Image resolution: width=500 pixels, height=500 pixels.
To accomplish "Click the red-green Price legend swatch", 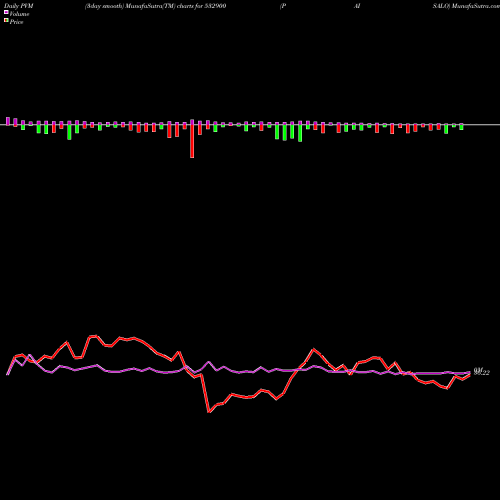I will click(6, 20).
